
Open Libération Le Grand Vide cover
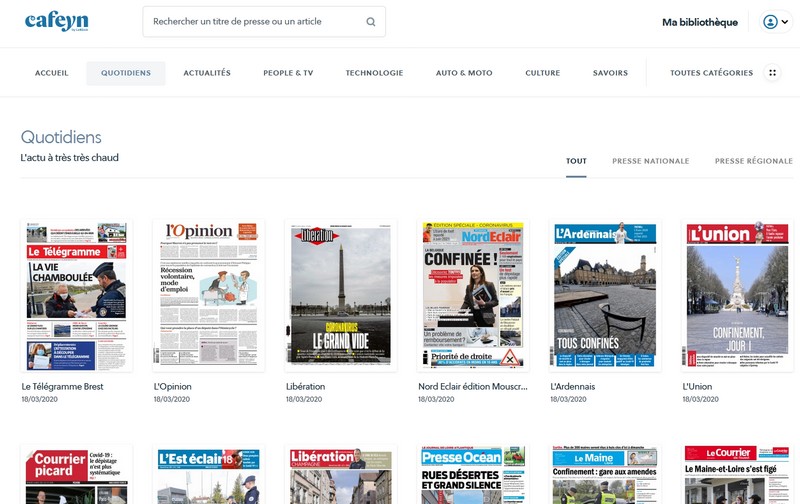coord(341,295)
